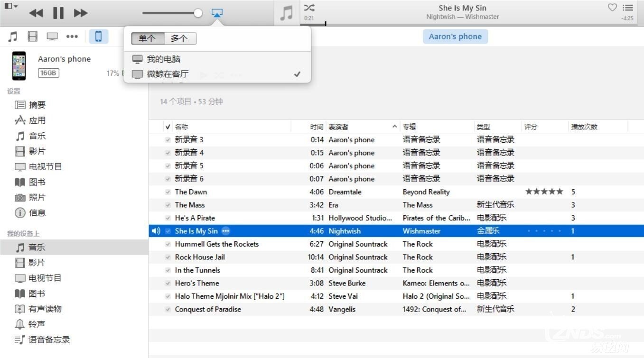Open the top-left window menu dropdown

click(11, 6)
